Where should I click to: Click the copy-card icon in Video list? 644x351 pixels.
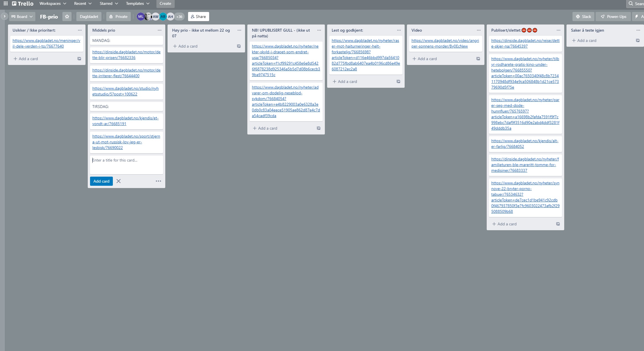478,58
